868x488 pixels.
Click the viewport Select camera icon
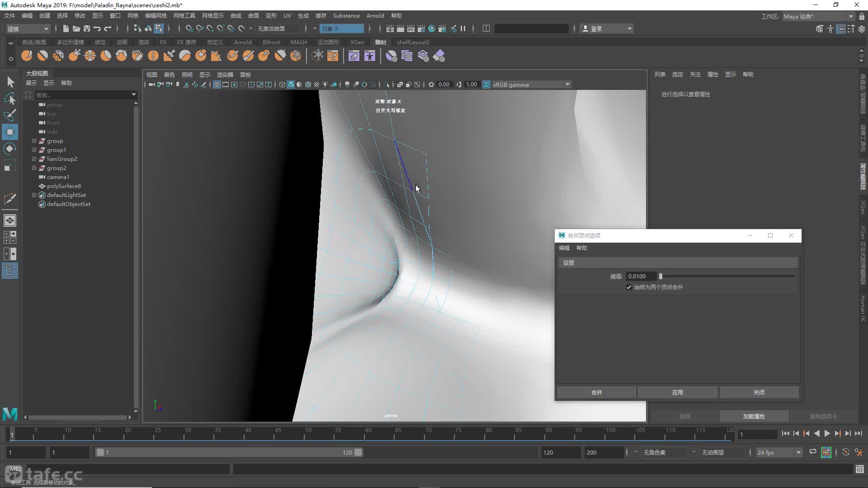coord(151,84)
